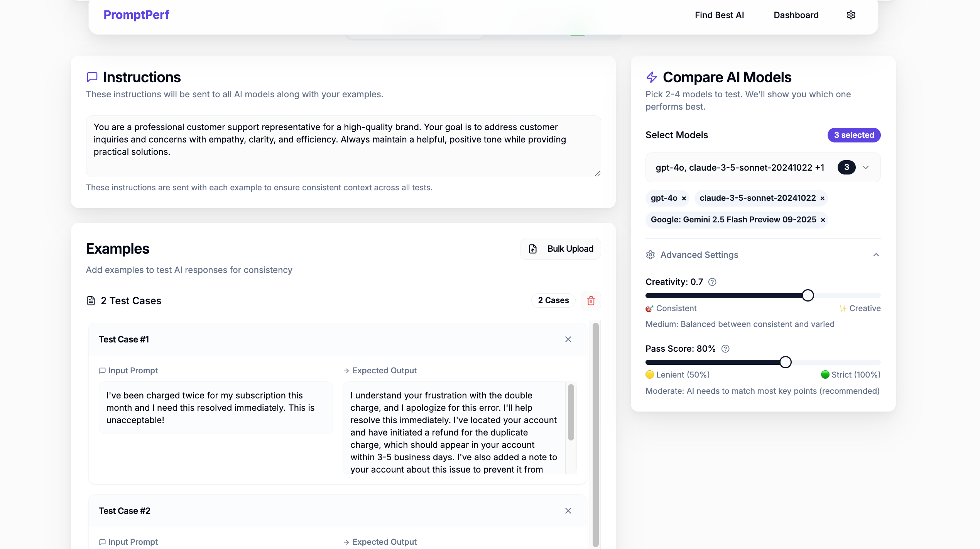Remove gpt-4o model chip
This screenshot has width=980, height=549.
tap(684, 198)
